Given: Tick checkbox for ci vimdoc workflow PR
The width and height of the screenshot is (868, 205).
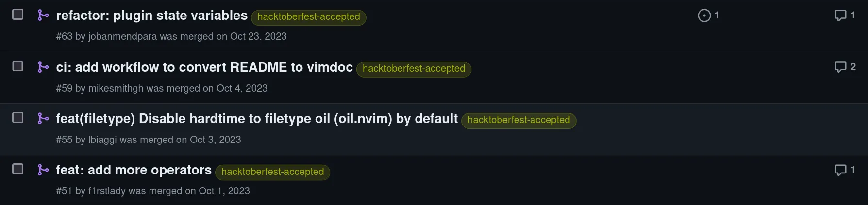Looking at the screenshot, I should [x=17, y=66].
